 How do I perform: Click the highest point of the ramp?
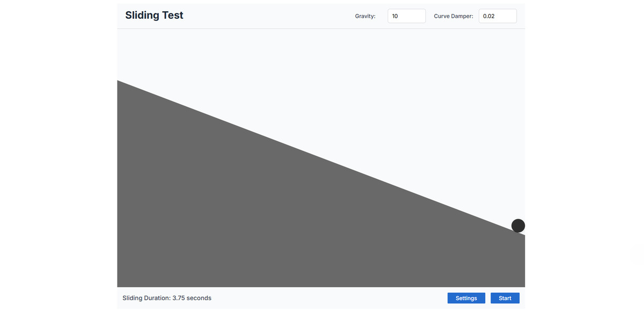click(x=119, y=82)
